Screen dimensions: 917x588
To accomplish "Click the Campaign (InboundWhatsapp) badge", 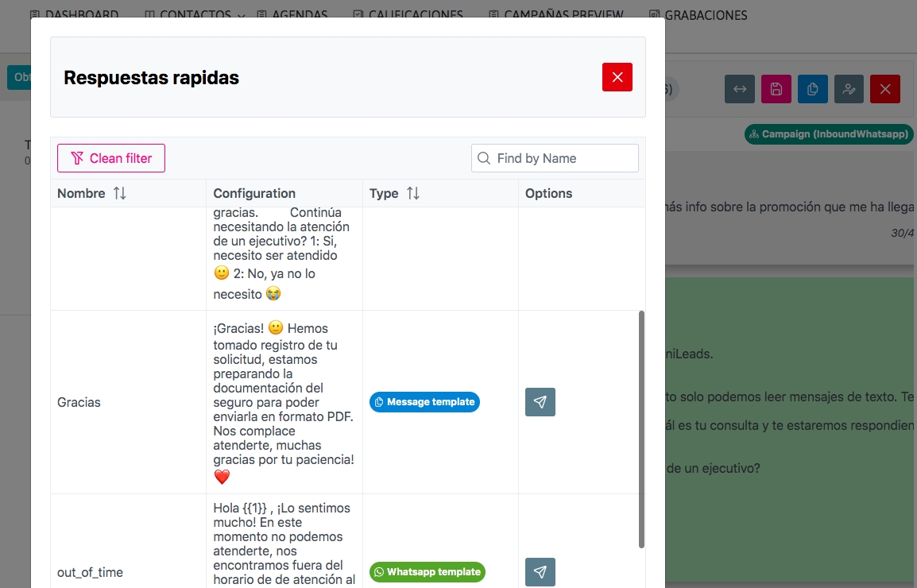I will [829, 134].
